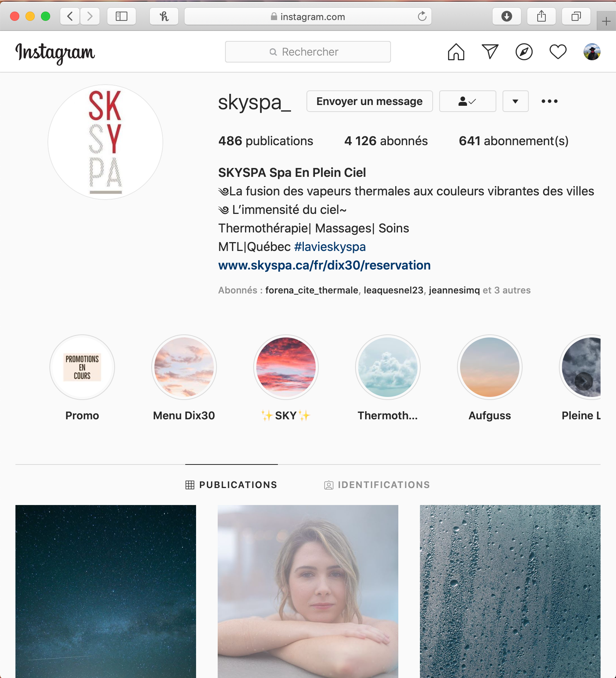Open the three-dots profile options
616x678 pixels.
[549, 101]
